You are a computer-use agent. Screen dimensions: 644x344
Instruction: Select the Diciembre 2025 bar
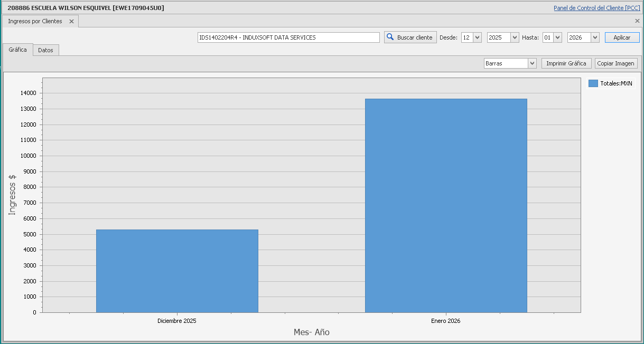tap(177, 271)
